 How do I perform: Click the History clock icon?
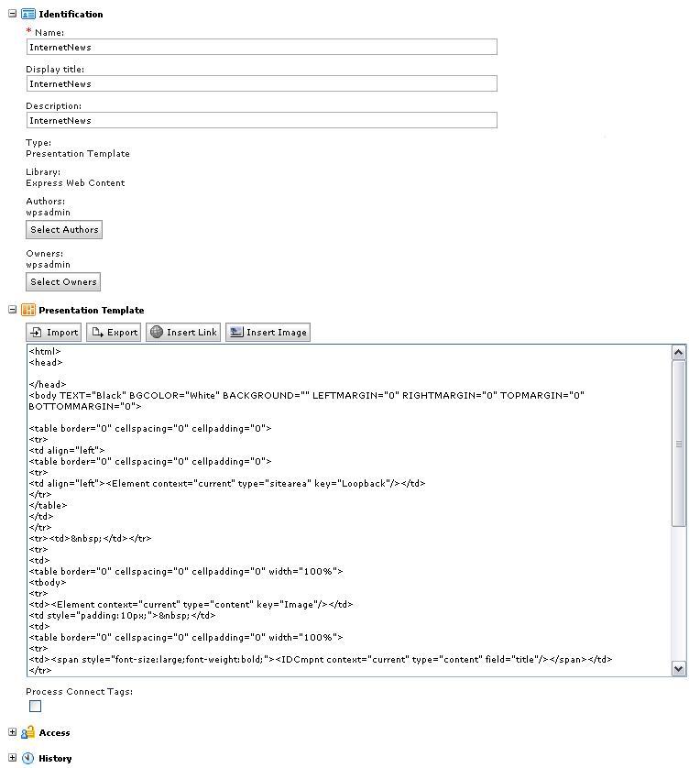pos(27,759)
